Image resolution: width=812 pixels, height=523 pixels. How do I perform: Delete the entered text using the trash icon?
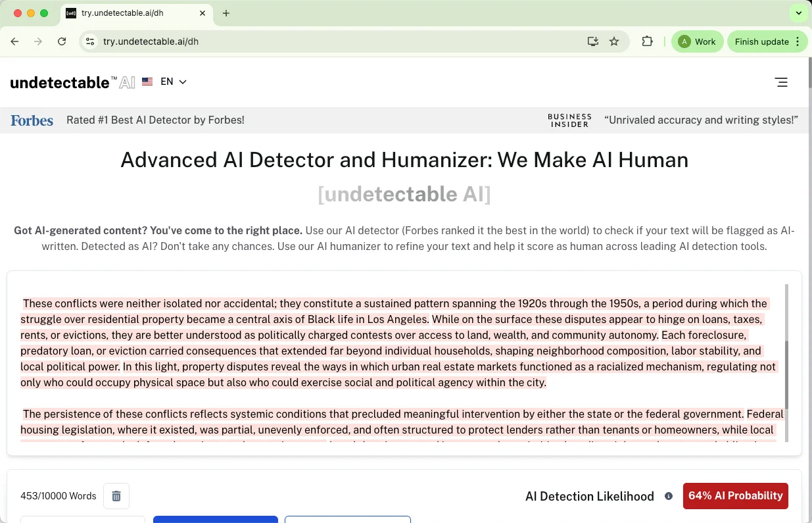116,495
